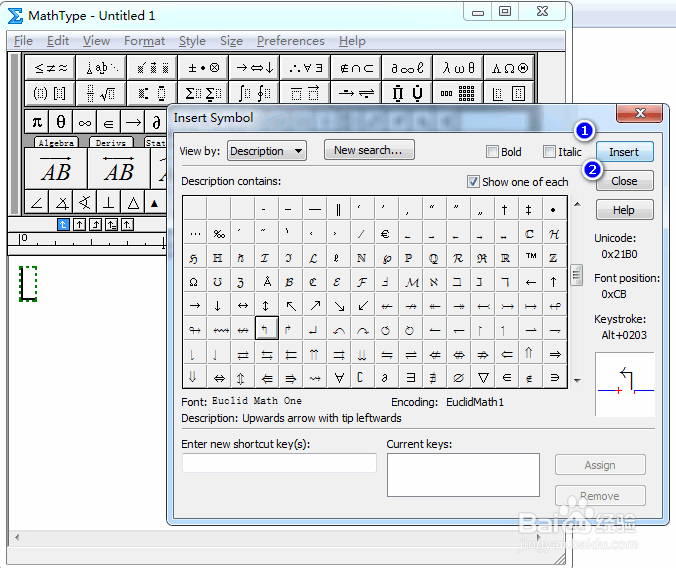Image resolution: width=676 pixels, height=568 pixels.
Task: Open the Format menu
Action: coord(144,41)
